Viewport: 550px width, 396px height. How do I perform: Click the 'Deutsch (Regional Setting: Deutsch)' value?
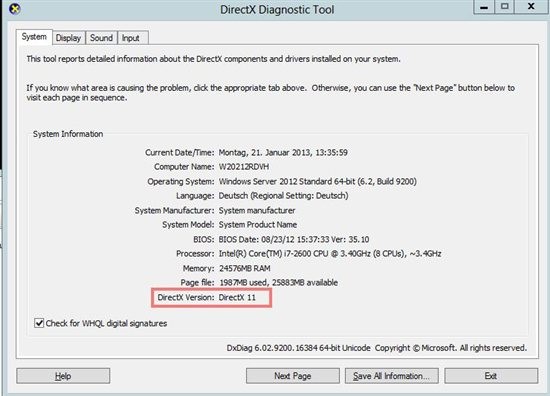[x=283, y=196]
